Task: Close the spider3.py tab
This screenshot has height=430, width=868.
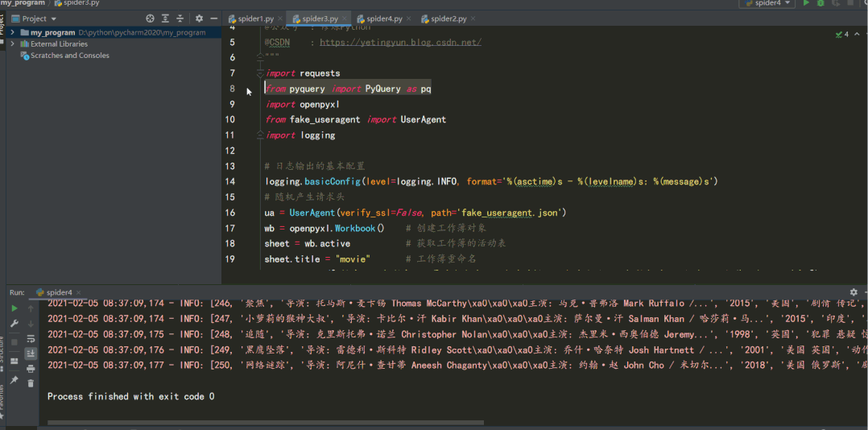Action: (345, 19)
